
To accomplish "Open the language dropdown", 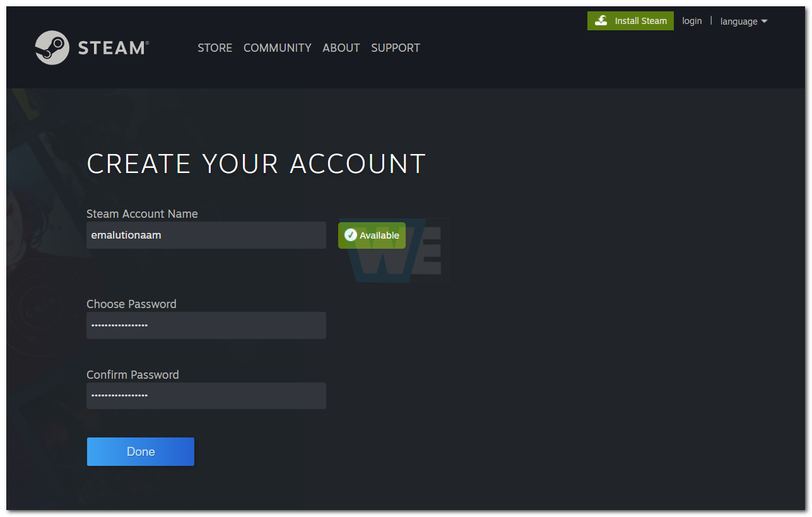I will coord(738,21).
